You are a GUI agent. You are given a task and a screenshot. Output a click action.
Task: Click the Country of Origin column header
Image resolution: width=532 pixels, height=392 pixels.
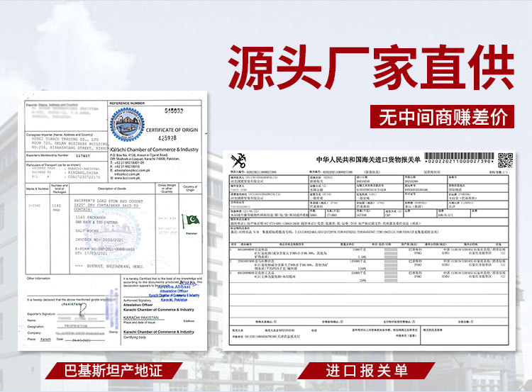click(190, 188)
